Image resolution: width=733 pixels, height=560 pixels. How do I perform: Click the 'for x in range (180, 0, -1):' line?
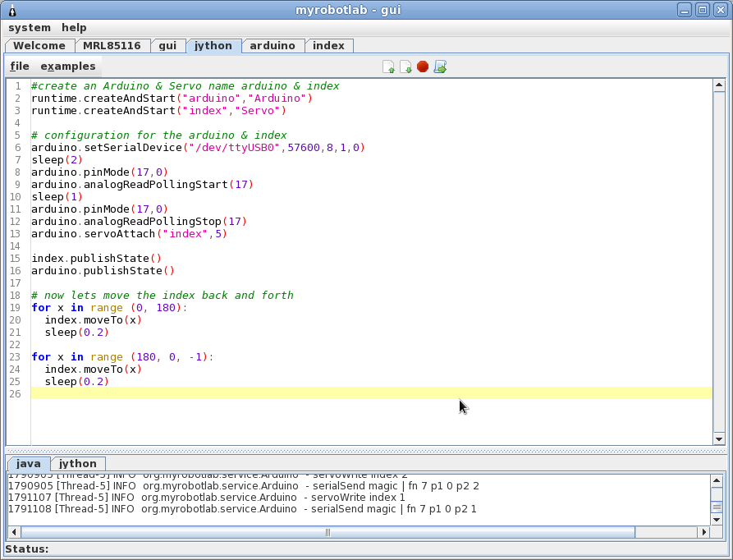tap(122, 357)
